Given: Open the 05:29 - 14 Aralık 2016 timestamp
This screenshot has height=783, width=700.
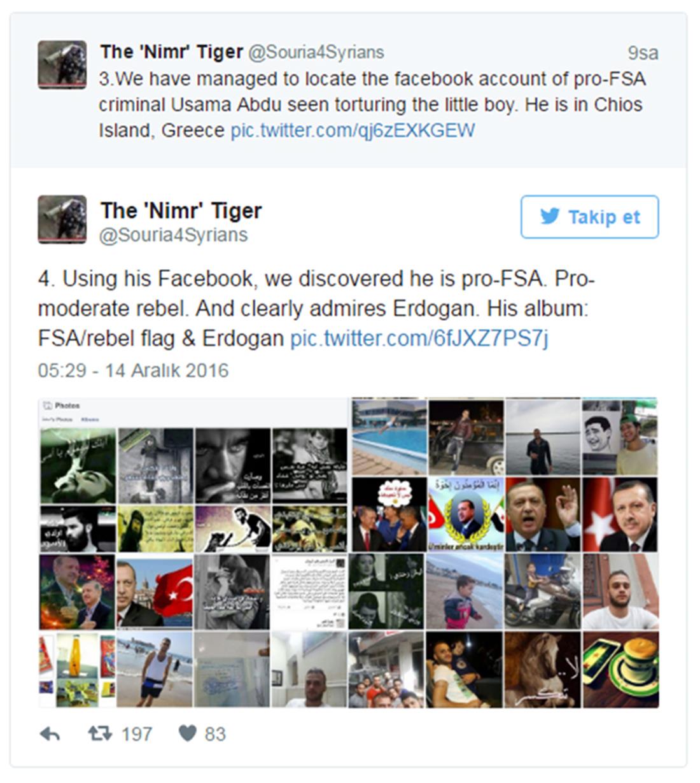Looking at the screenshot, I should click(133, 370).
